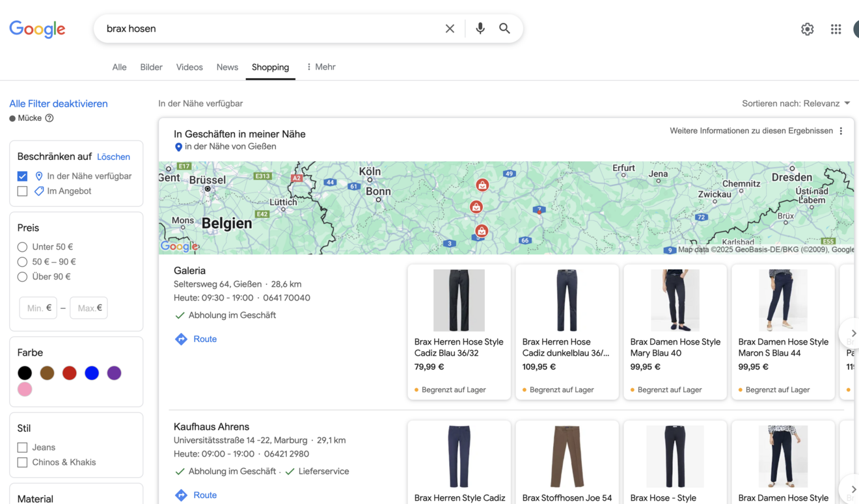The height and width of the screenshot is (504, 859).
Task: Click Alle Filter deaktivieren link
Action: click(x=59, y=103)
